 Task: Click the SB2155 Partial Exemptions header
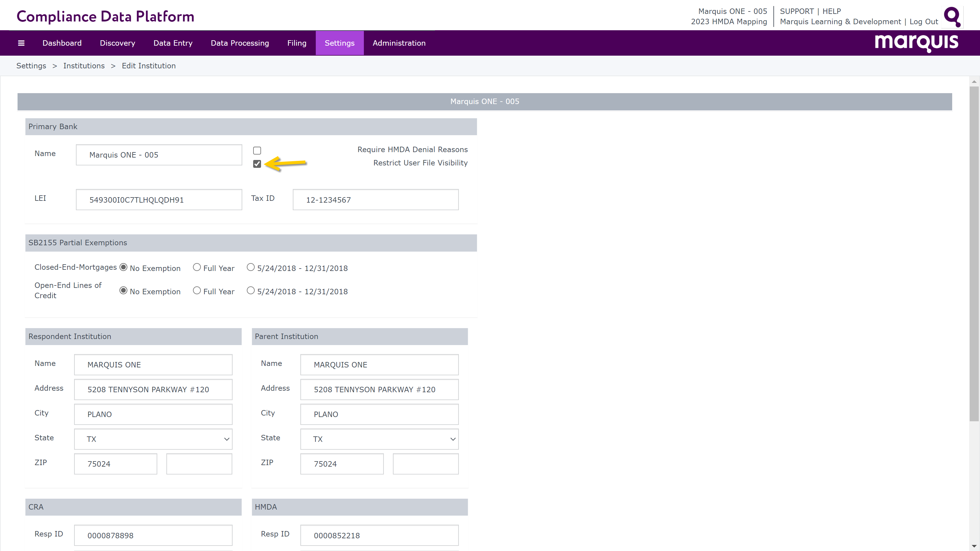click(251, 243)
